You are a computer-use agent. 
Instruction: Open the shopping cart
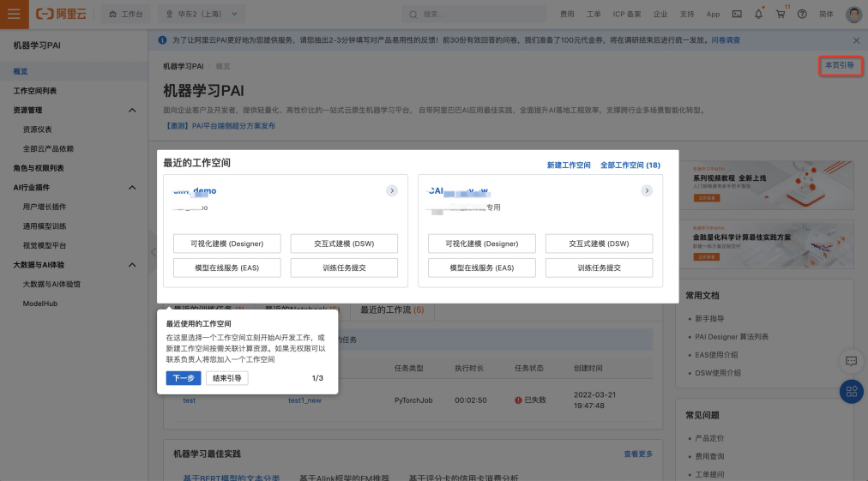click(x=780, y=14)
